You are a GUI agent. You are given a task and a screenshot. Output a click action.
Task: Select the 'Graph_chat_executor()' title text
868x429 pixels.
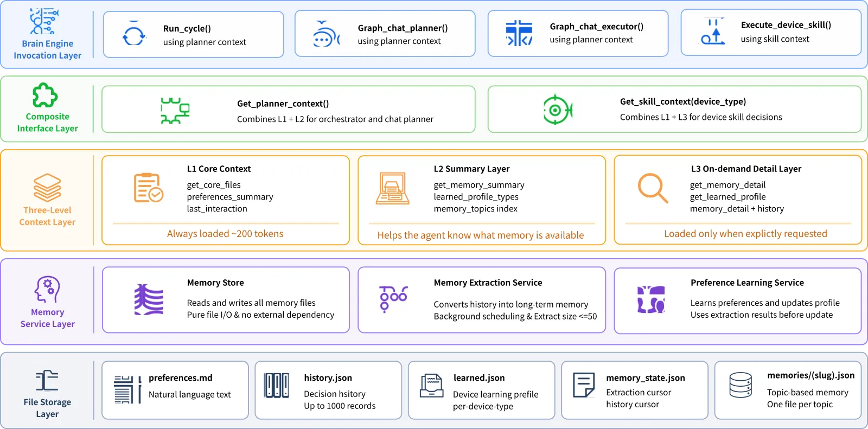[596, 26]
